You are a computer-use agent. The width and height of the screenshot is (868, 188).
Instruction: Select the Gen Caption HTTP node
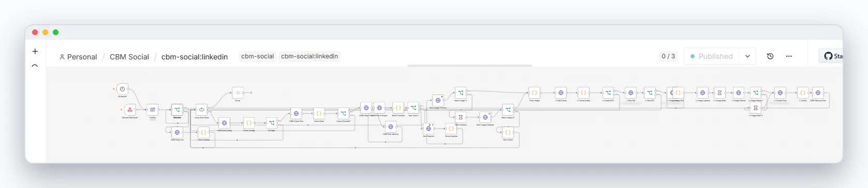[429, 129]
